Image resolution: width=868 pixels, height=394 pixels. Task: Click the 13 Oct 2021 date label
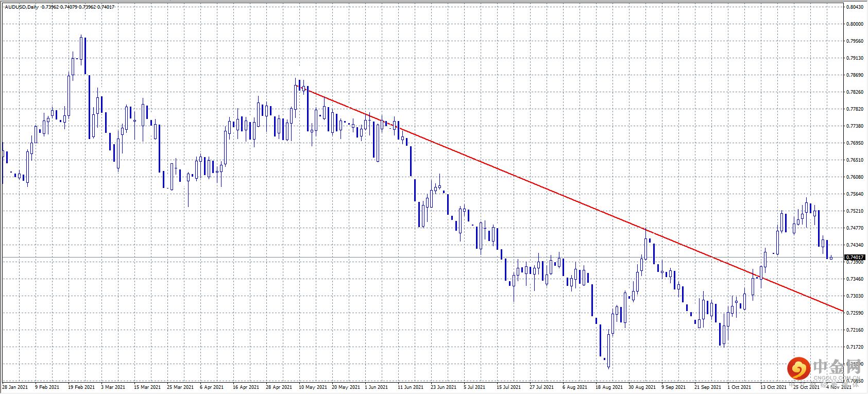774,387
